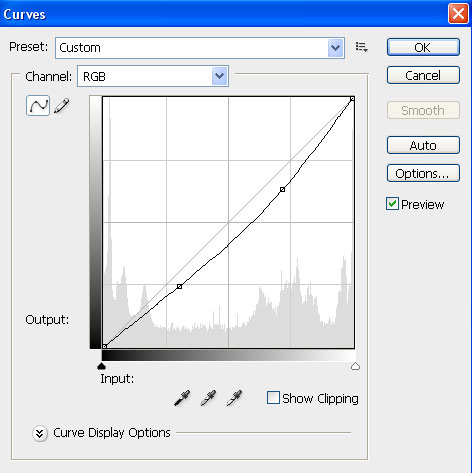Open the Preset dropdown

pyautogui.click(x=200, y=48)
